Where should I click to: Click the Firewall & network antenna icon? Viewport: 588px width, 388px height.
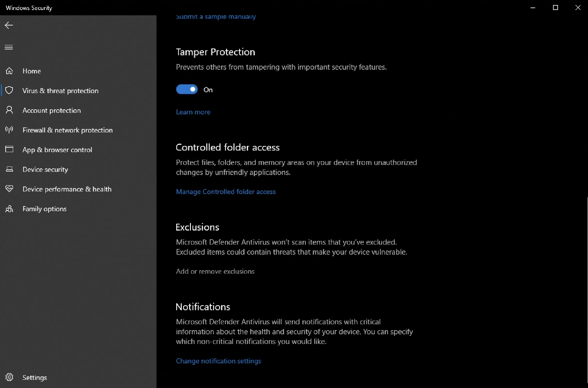[9, 130]
